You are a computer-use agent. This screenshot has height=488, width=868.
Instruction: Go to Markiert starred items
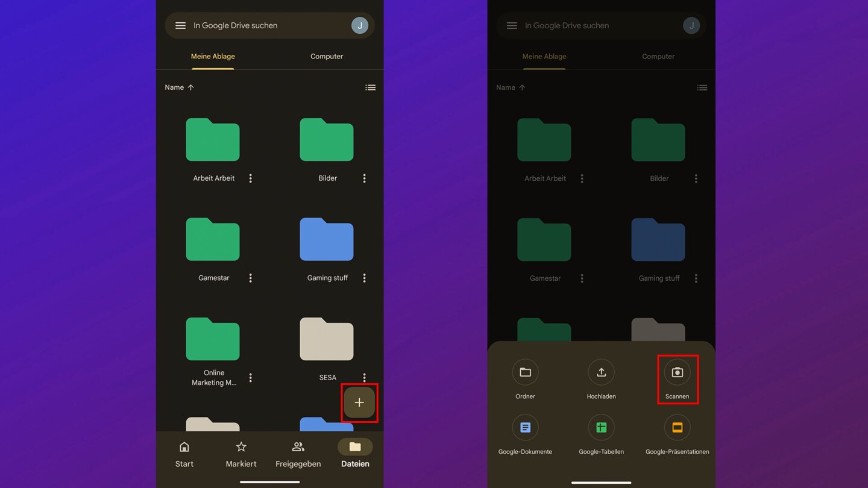point(241,454)
